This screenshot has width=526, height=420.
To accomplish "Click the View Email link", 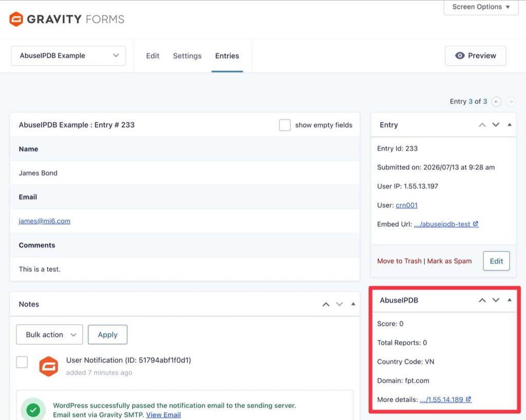I will click(163, 415).
